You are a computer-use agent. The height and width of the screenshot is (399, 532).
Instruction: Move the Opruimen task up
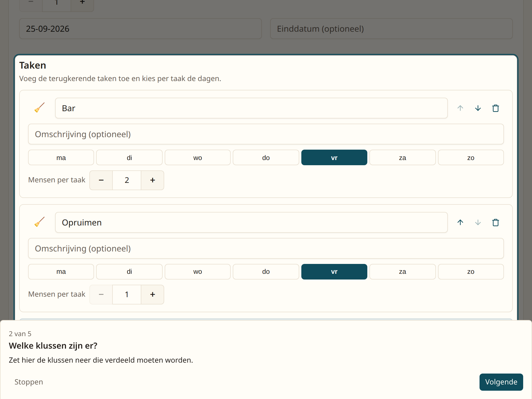[460, 222]
